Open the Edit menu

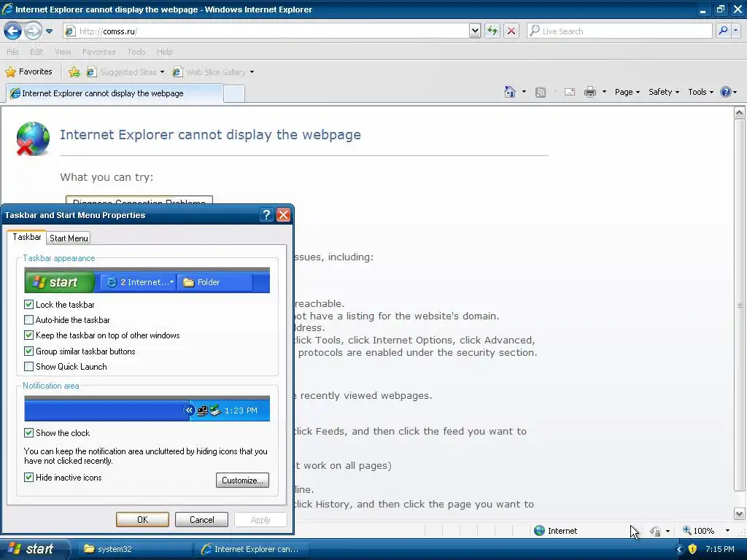pyautogui.click(x=36, y=52)
